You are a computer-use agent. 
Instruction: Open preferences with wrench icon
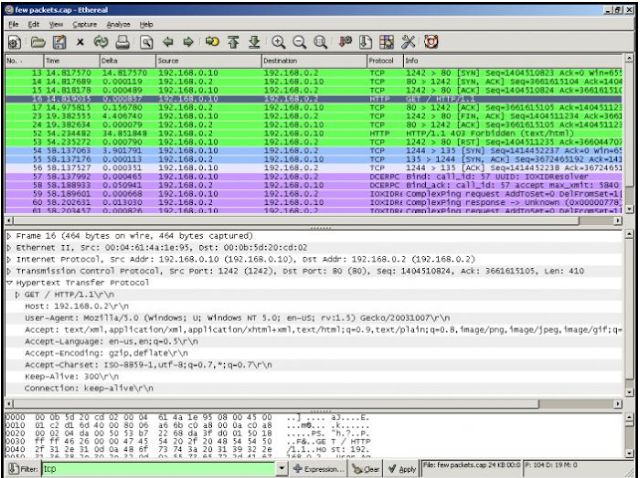coord(408,42)
